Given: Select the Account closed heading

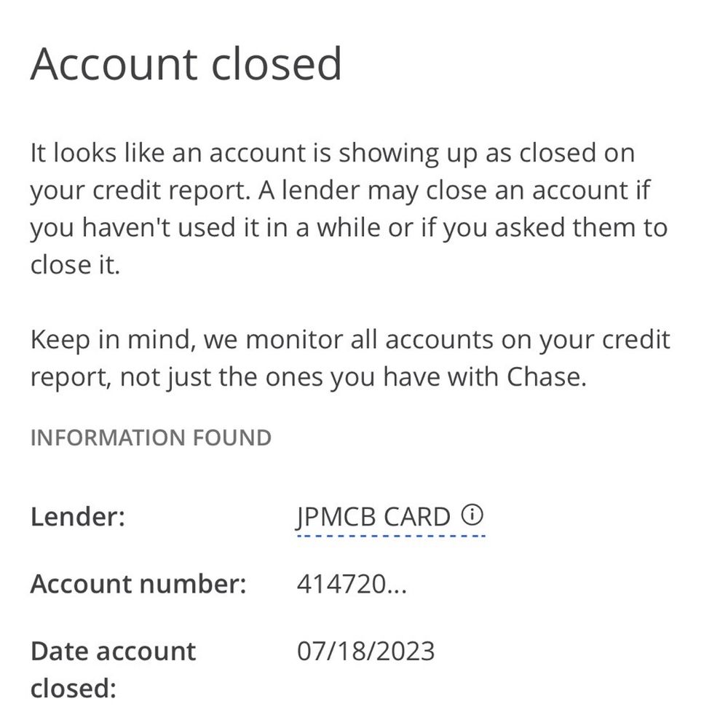Looking at the screenshot, I should pos(186,63).
